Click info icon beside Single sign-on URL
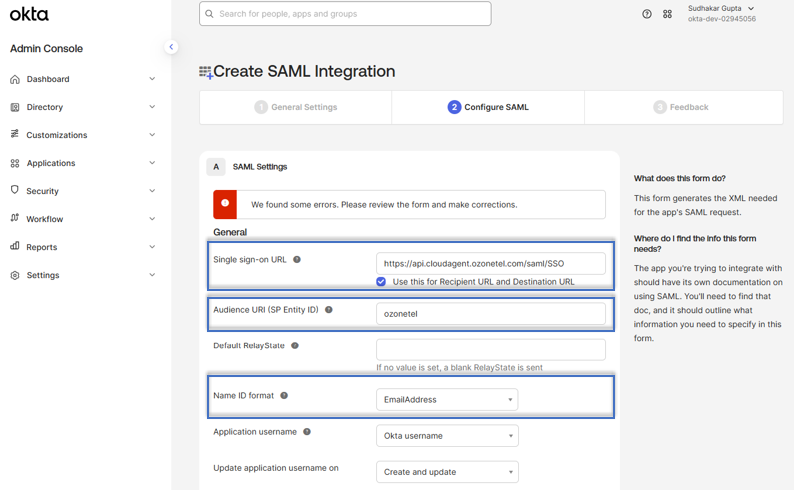Image resolution: width=803 pixels, height=490 pixels. 297,260
